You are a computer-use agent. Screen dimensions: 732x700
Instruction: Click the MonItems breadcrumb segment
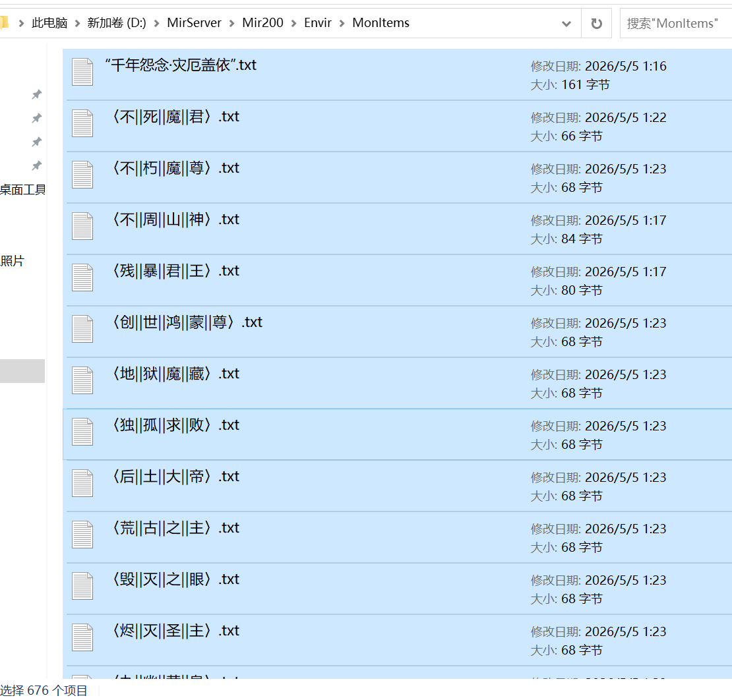[381, 23]
